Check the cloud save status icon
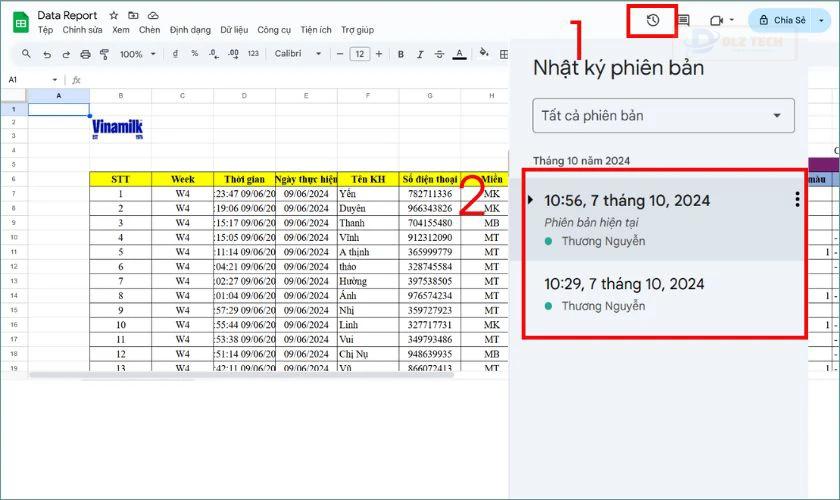The image size is (840, 500). (153, 16)
